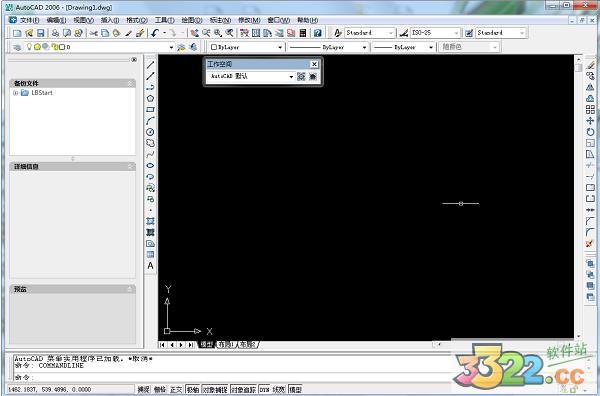Select the Arc drawing tool
Screen dimensions: 600x396
150,121
